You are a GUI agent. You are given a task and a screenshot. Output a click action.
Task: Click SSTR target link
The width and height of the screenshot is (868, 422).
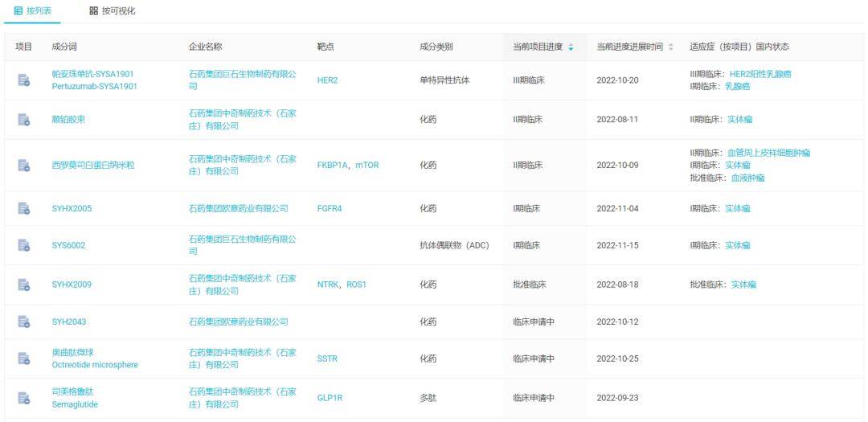click(327, 358)
